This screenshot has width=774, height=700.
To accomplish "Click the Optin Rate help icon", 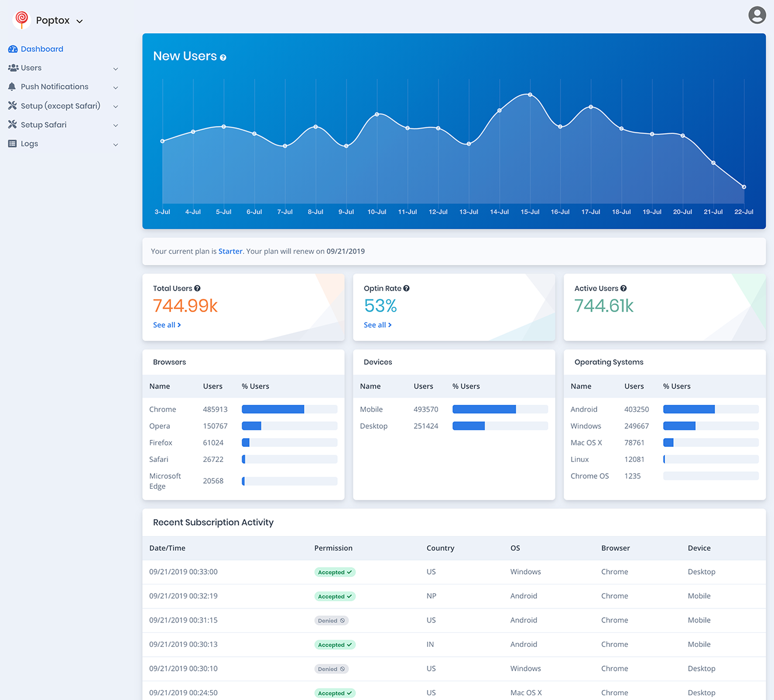I will 407,288.
